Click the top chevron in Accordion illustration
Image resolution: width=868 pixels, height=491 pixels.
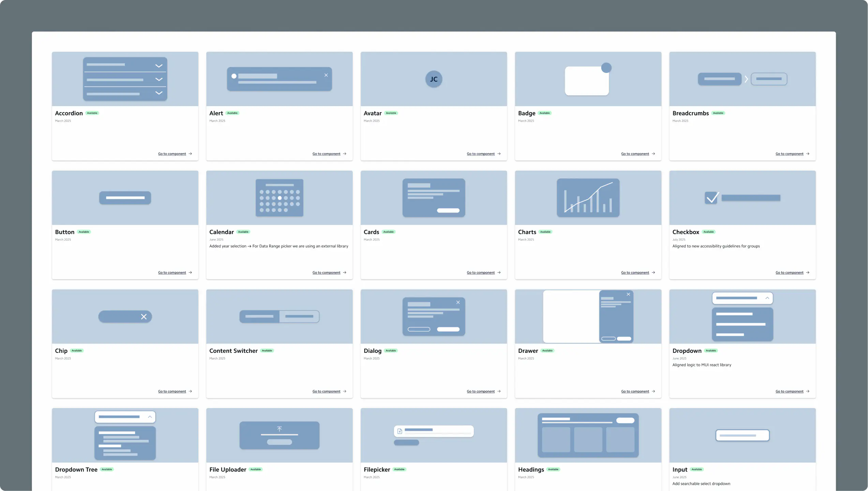coord(159,66)
